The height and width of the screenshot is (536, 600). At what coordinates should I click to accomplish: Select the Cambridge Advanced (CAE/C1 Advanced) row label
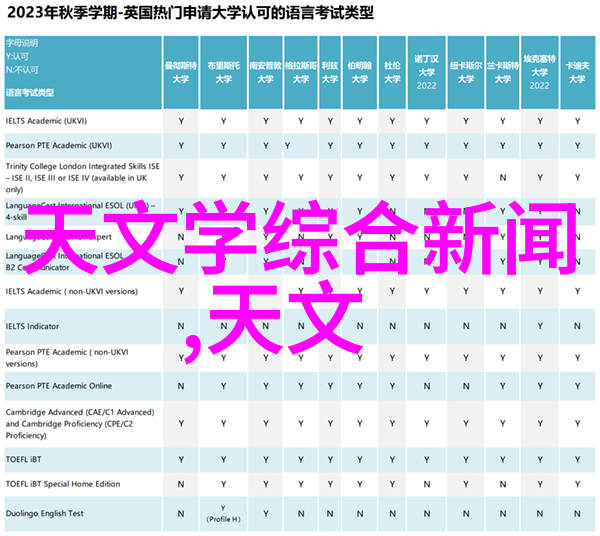pyautogui.click(x=80, y=424)
